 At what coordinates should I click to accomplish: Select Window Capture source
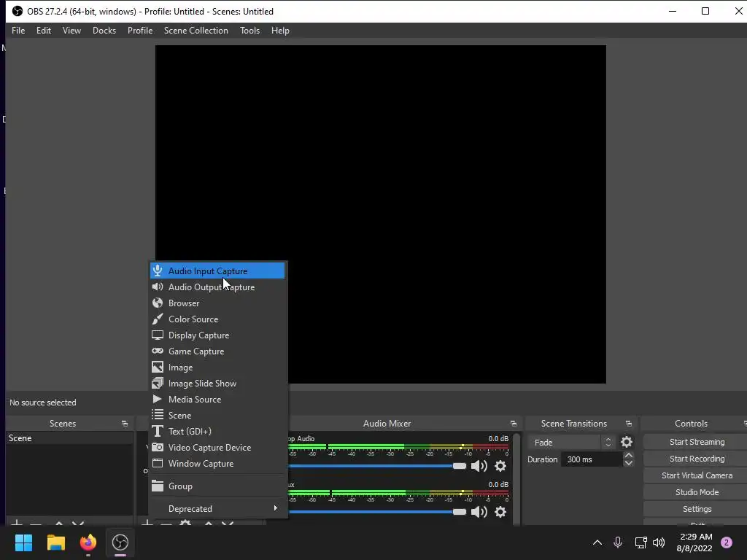point(217,464)
